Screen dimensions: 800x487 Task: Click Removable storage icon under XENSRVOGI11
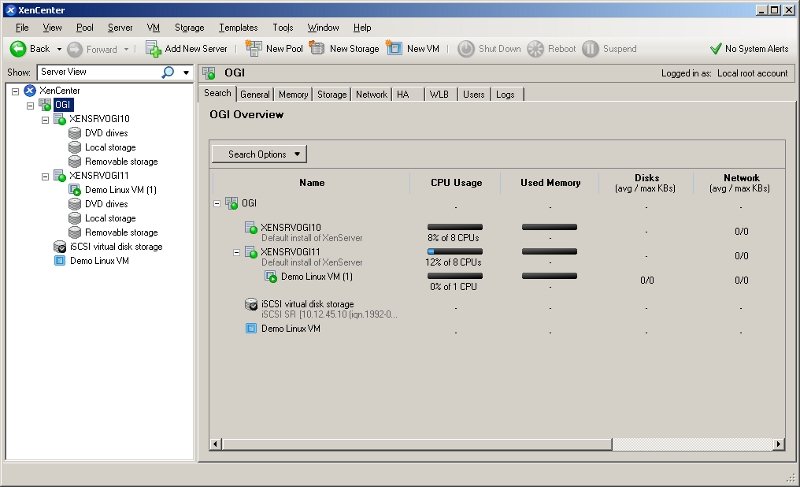click(74, 233)
